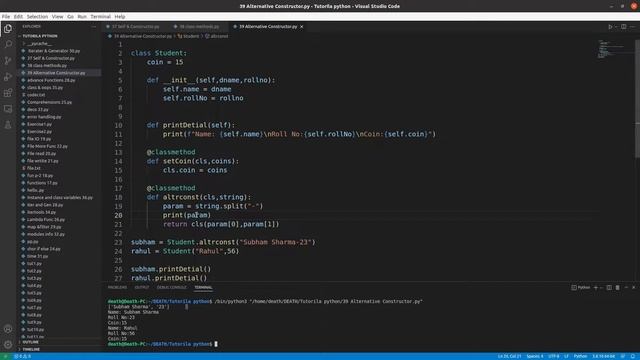This screenshot has height=360, width=640.
Task: Close the 39 Alternative Constructor.py tab
Action: (302, 27)
